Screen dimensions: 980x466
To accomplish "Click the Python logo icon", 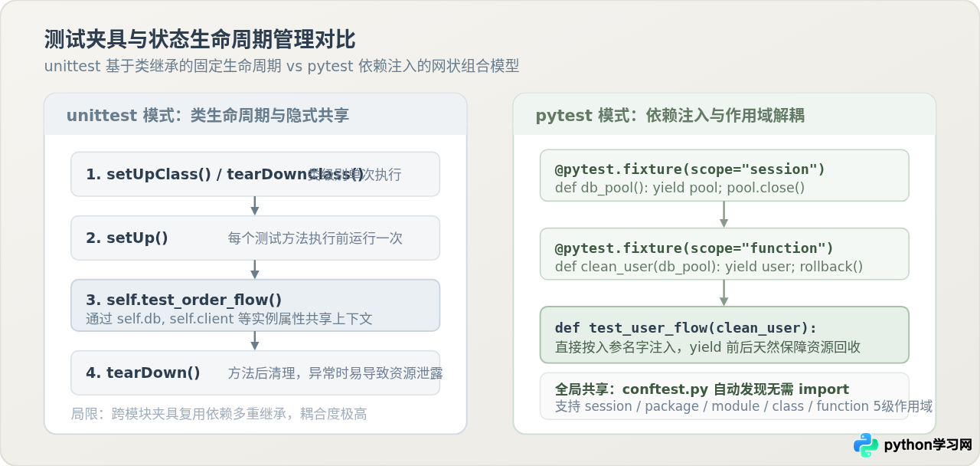I will click(x=867, y=445).
